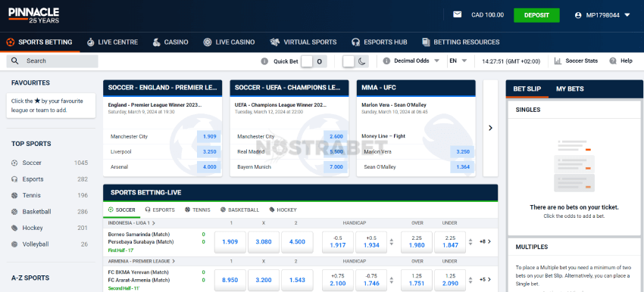Screen dimensions: 644x292
Task: Click the Hockey puck icon in Top Sports
Action: (x=15, y=228)
